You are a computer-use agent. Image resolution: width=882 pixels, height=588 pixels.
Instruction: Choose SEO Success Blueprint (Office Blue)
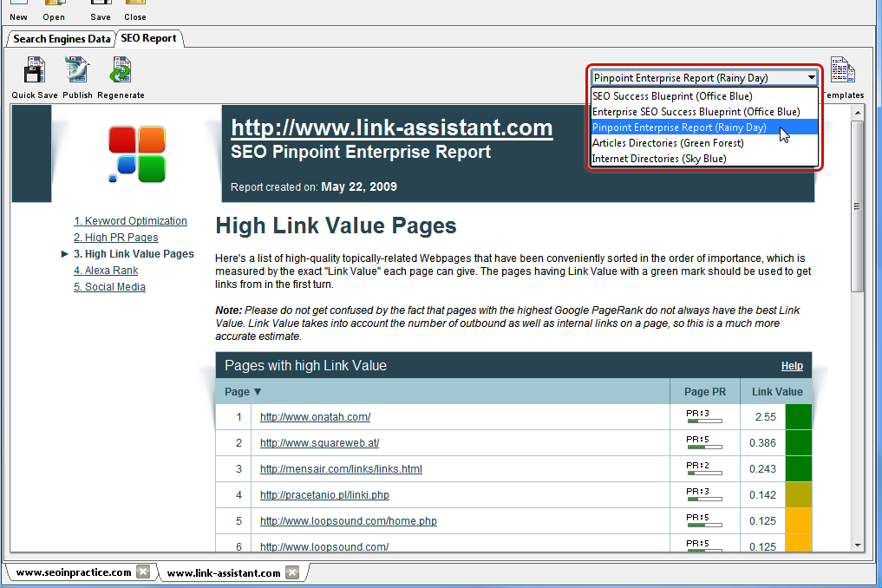pos(704,96)
